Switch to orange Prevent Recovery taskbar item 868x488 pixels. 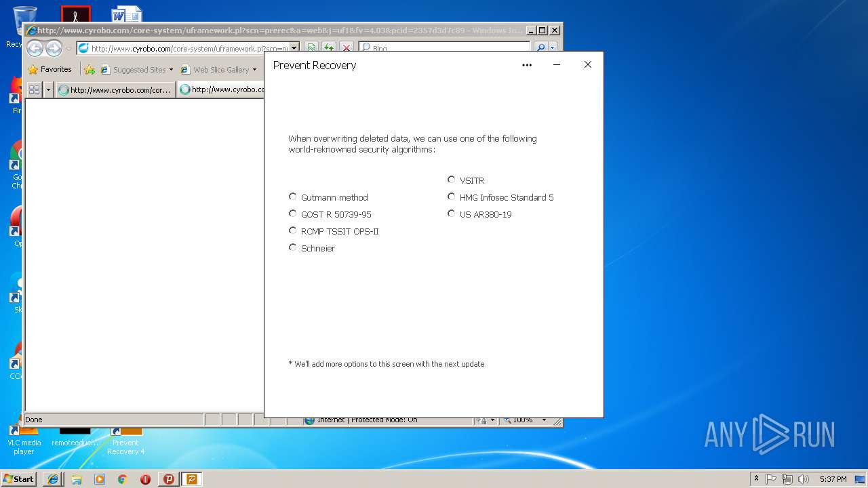point(192,479)
